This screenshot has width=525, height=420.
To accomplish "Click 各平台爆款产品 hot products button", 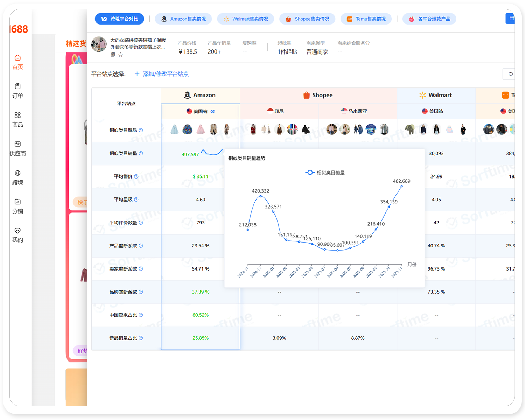I will [429, 19].
